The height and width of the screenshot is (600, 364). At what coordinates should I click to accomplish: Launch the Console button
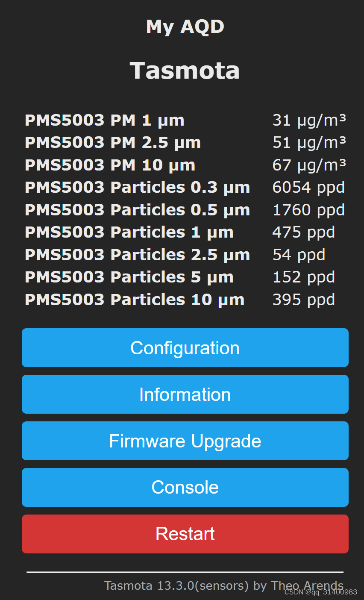(185, 488)
